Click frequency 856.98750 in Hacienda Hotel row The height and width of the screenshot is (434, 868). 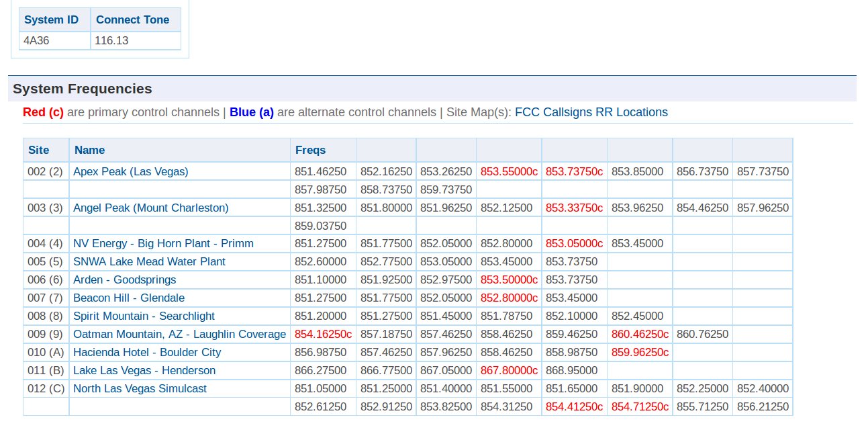[321, 352]
